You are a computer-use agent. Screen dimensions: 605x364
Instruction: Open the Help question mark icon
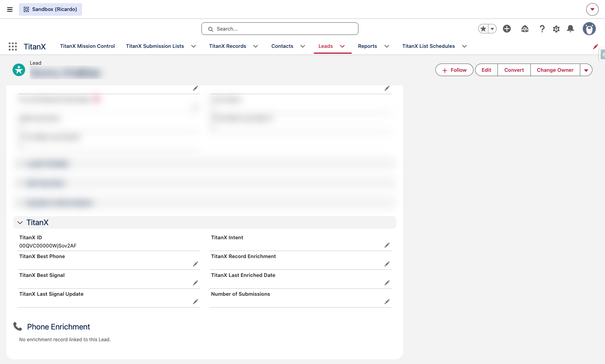(542, 29)
